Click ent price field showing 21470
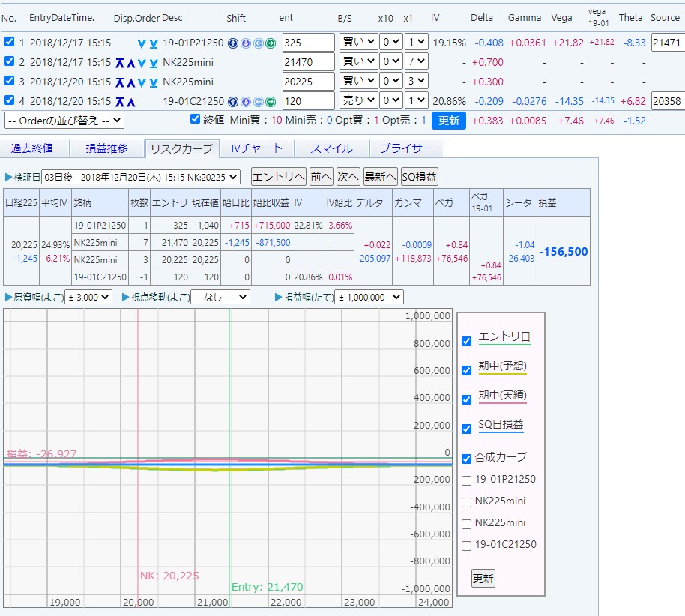The width and height of the screenshot is (685, 616). click(x=309, y=62)
